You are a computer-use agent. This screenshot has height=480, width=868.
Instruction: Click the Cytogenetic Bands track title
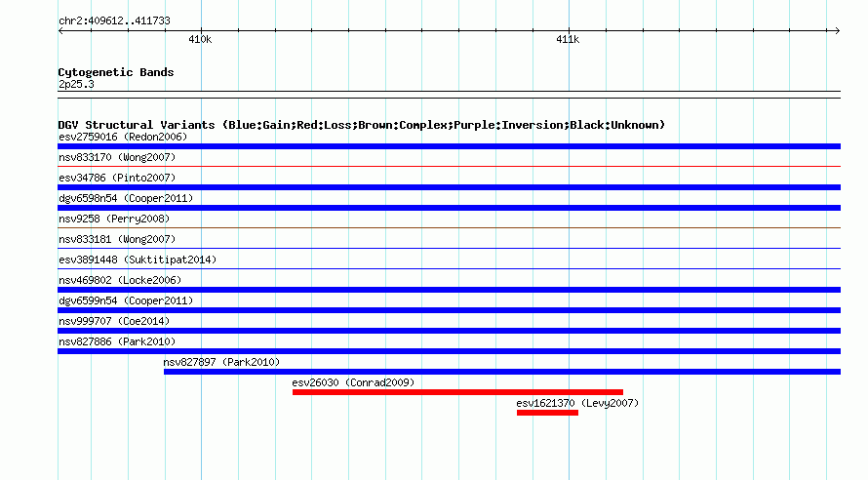click(116, 72)
